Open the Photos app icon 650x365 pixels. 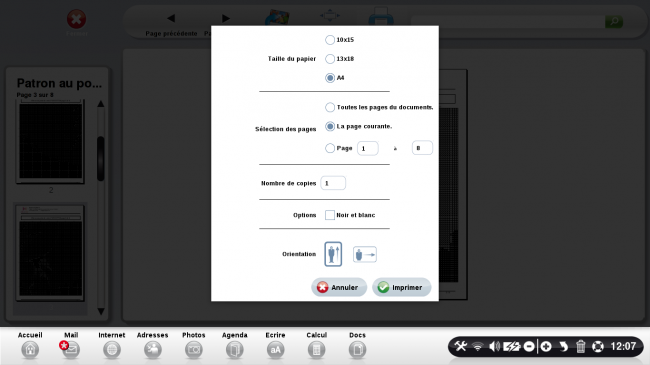(x=194, y=350)
